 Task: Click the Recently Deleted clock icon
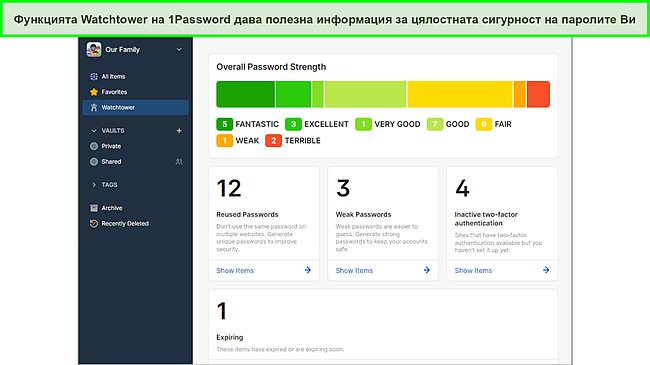point(94,224)
